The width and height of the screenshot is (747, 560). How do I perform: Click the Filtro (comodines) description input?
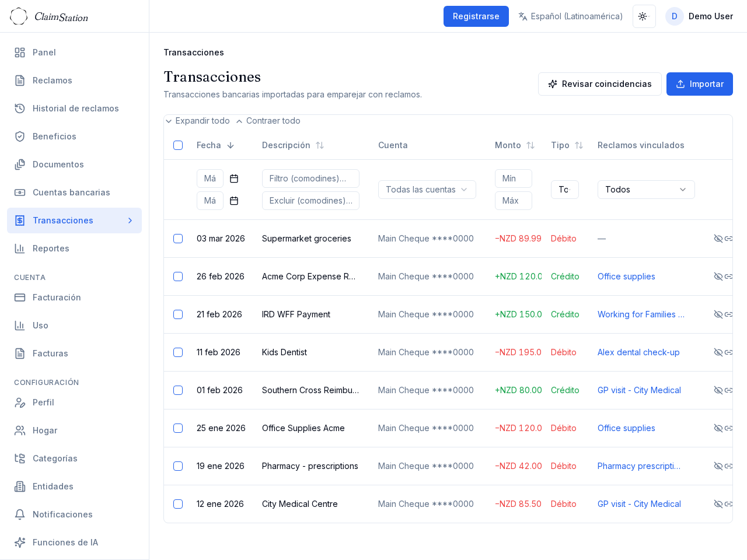click(310, 178)
